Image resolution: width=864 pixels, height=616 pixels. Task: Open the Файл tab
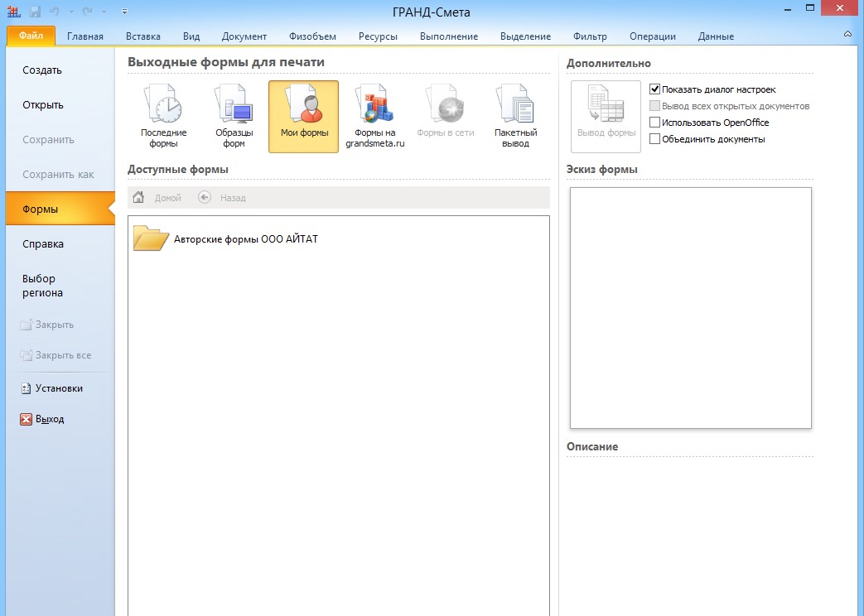click(31, 36)
